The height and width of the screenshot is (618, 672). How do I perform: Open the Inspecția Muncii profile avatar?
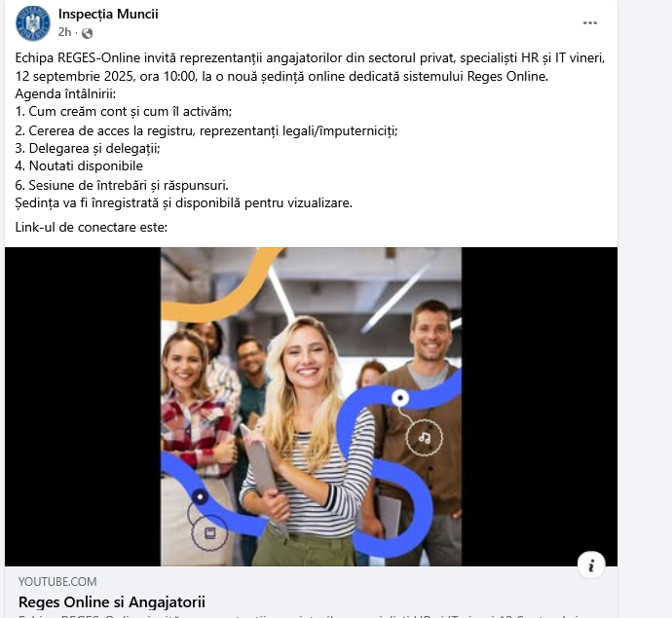(33, 23)
